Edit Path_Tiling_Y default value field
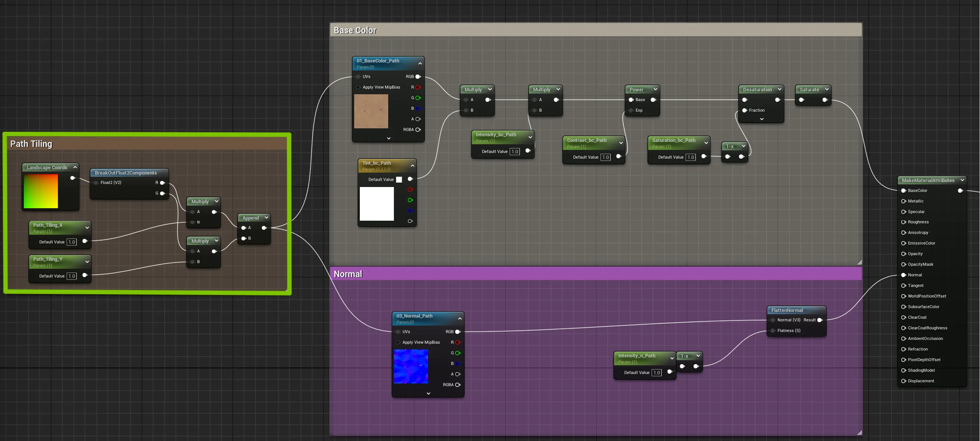Image resolution: width=980 pixels, height=441 pixels. [x=72, y=276]
